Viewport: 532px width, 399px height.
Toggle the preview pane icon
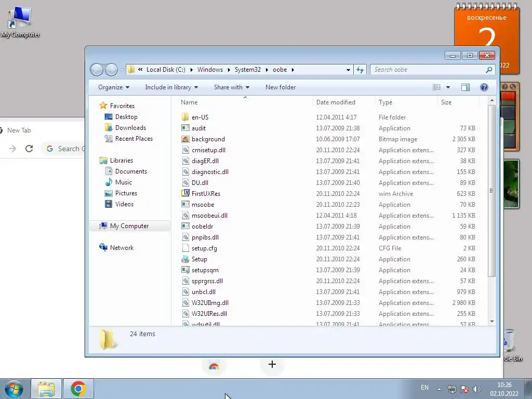pyautogui.click(x=465, y=87)
